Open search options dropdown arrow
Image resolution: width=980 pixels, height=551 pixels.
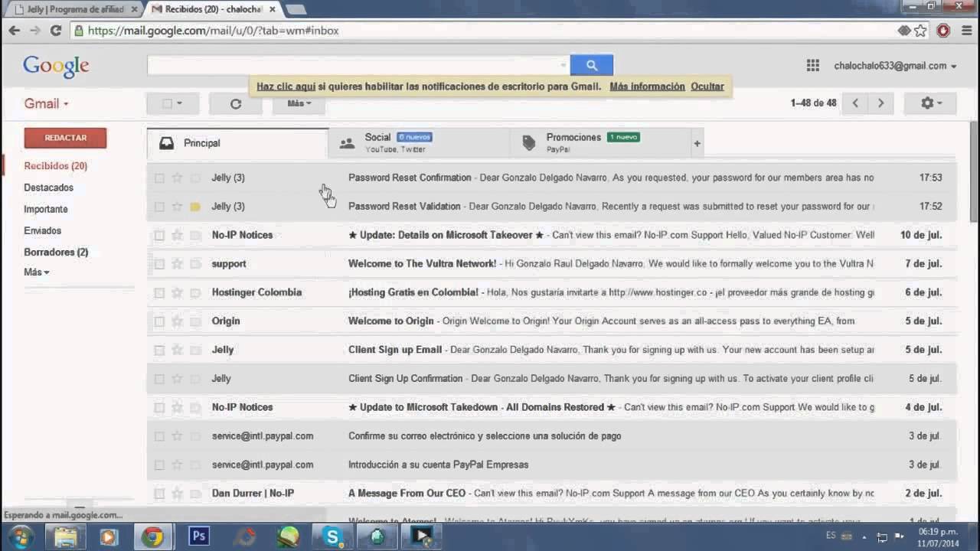[x=563, y=65]
